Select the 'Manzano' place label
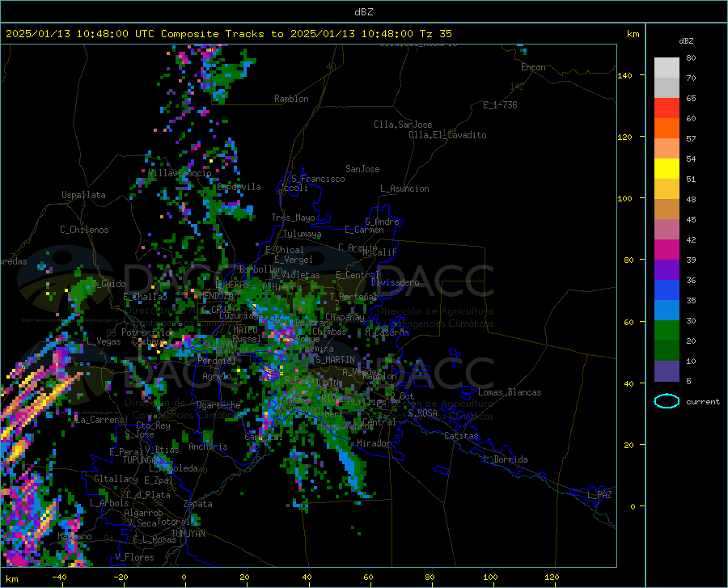This screenshot has width=728, height=588. [74, 536]
